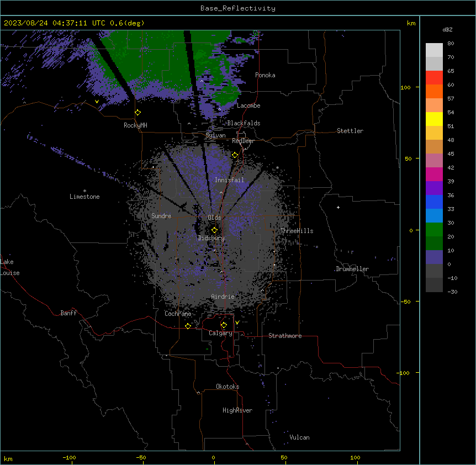Viewport: 476px width, 465px height.
Task: Click the Cochrane label
Action: pos(178,314)
